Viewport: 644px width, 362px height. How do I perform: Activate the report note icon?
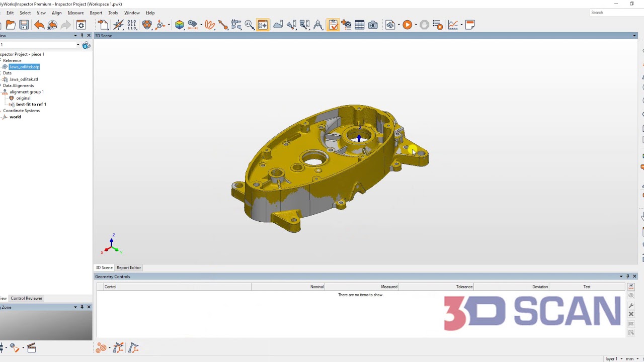click(470, 25)
